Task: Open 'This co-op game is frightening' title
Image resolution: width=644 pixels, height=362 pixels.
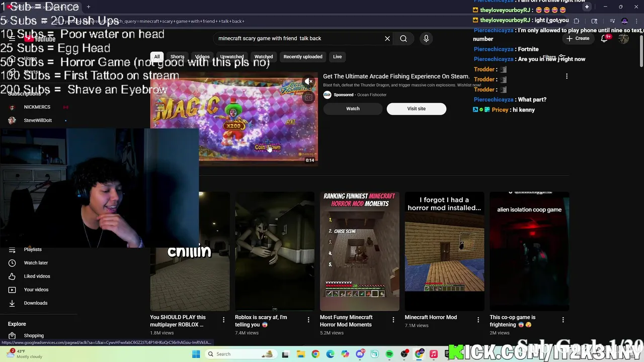Action: pyautogui.click(x=513, y=321)
